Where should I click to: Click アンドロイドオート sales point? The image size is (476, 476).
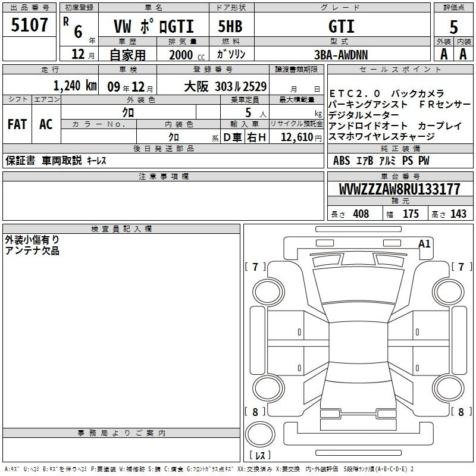367,126
